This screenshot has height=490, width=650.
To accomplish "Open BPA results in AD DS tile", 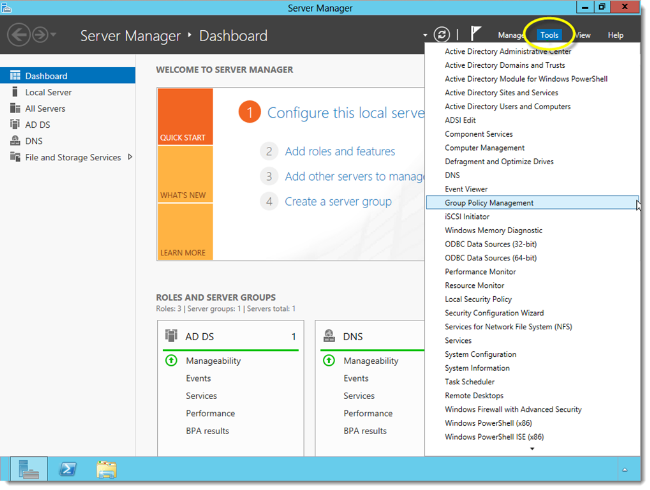I will point(207,431).
